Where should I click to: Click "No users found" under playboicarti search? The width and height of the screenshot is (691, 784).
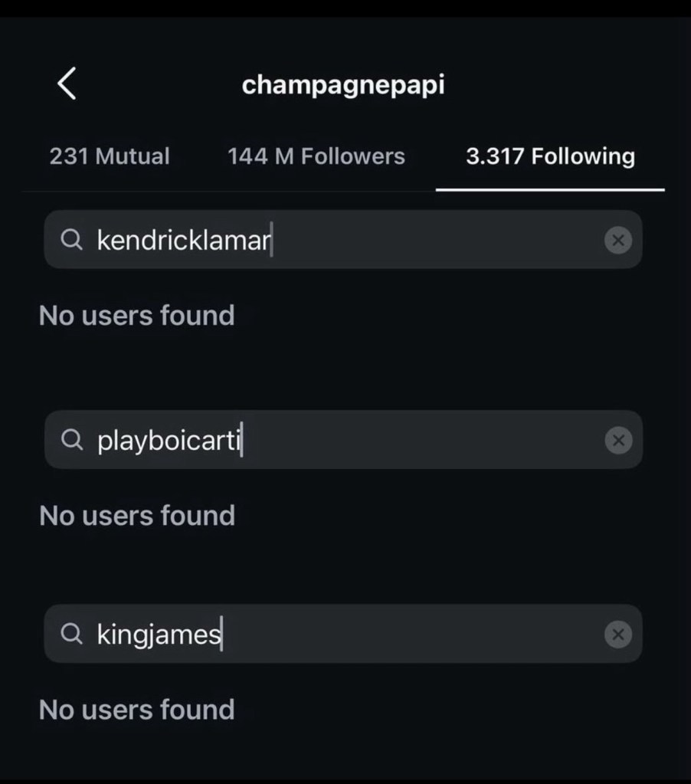point(136,515)
